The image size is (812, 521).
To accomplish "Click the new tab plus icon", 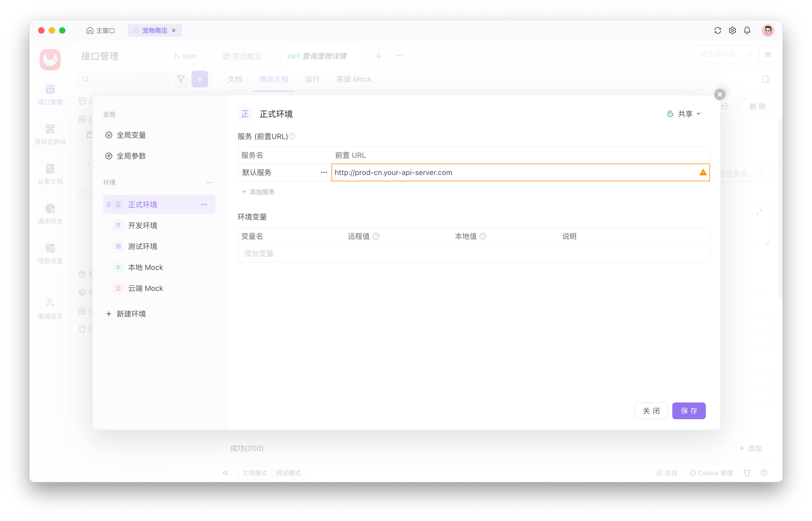I will pos(378,56).
